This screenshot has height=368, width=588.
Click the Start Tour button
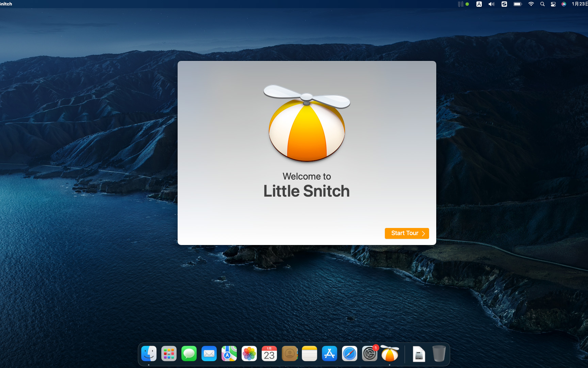click(407, 233)
